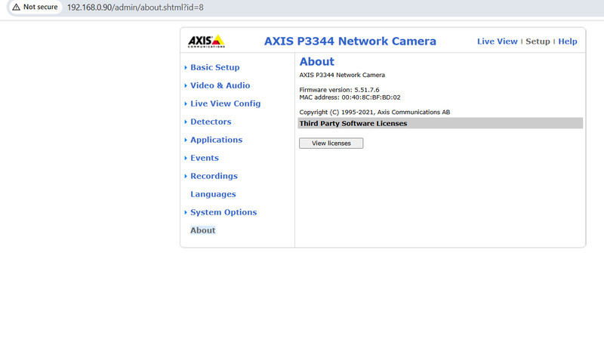This screenshot has height=364, width=604.
Task: Click the Not secure label in address bar
Action: pos(41,7)
